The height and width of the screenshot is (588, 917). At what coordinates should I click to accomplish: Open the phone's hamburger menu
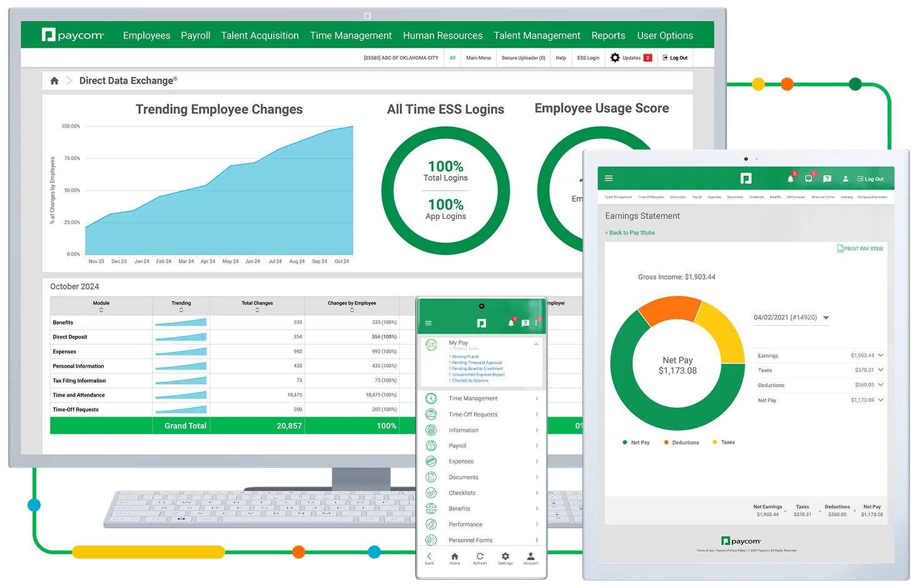coord(428,323)
